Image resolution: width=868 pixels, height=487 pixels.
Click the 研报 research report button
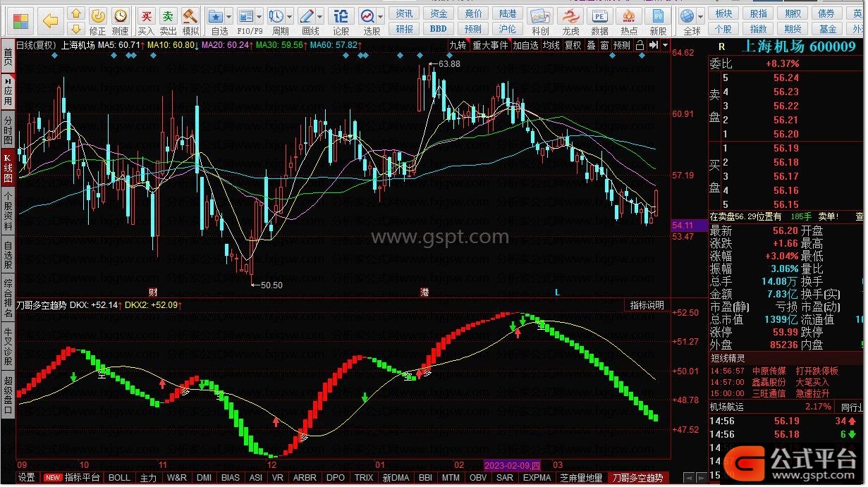click(404, 29)
